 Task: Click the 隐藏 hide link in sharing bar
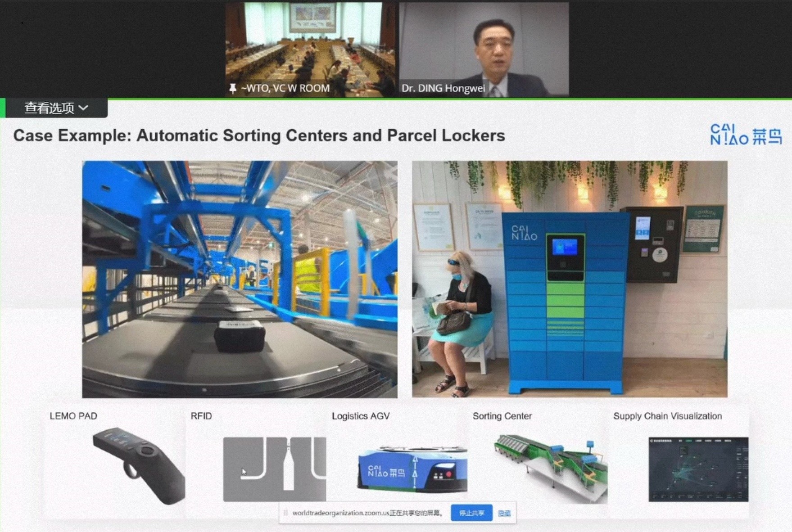(504, 513)
